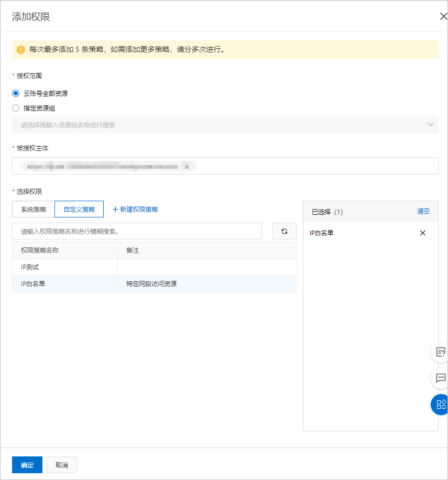This screenshot has height=480, width=448.
Task: Refresh the policy list with the refresh icon
Action: [x=285, y=231]
